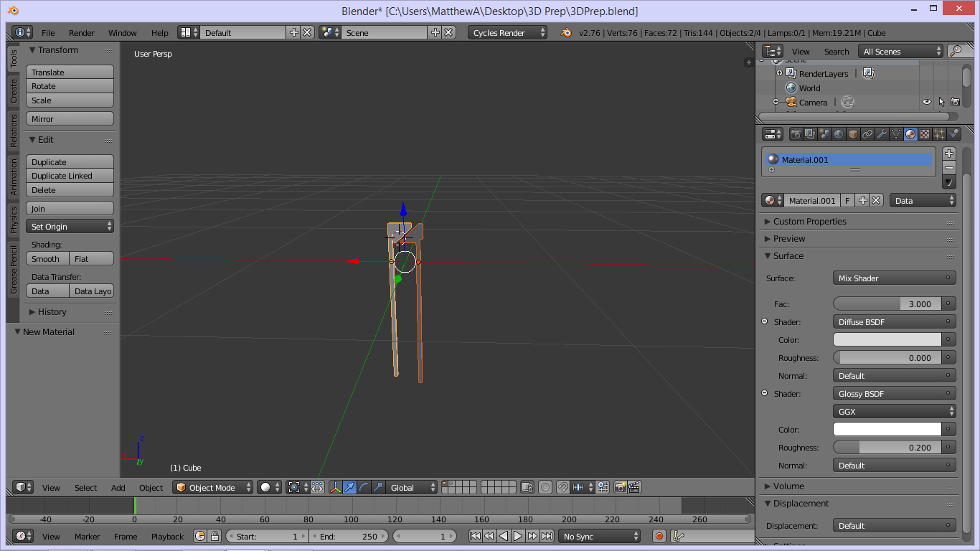This screenshot has height=551, width=980.
Task: Jump to the first frame
Action: 475,536
